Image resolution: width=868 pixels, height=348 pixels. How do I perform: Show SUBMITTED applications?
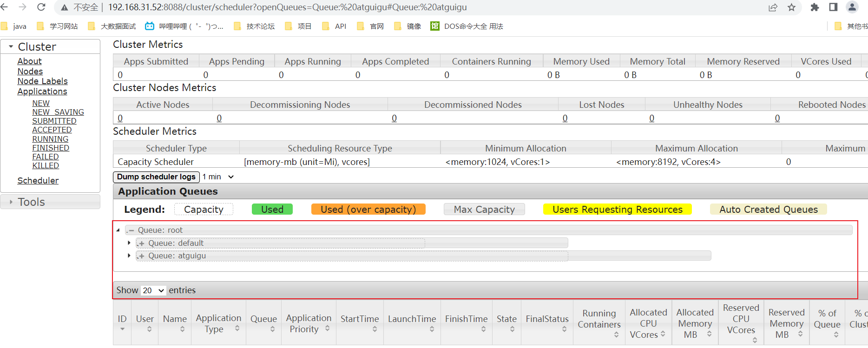[54, 121]
